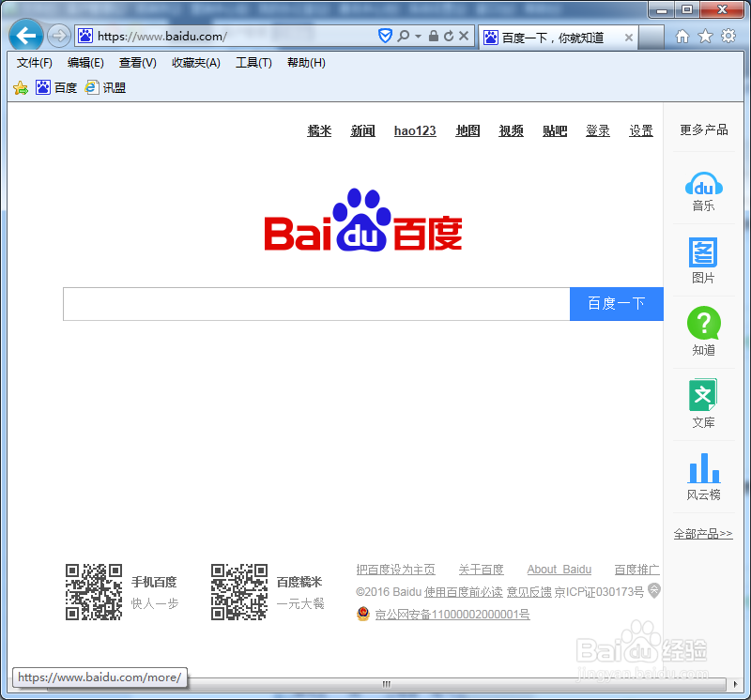The image size is (751, 700).
Task: Open Favorites star icon in toolbar
Action: [706, 36]
